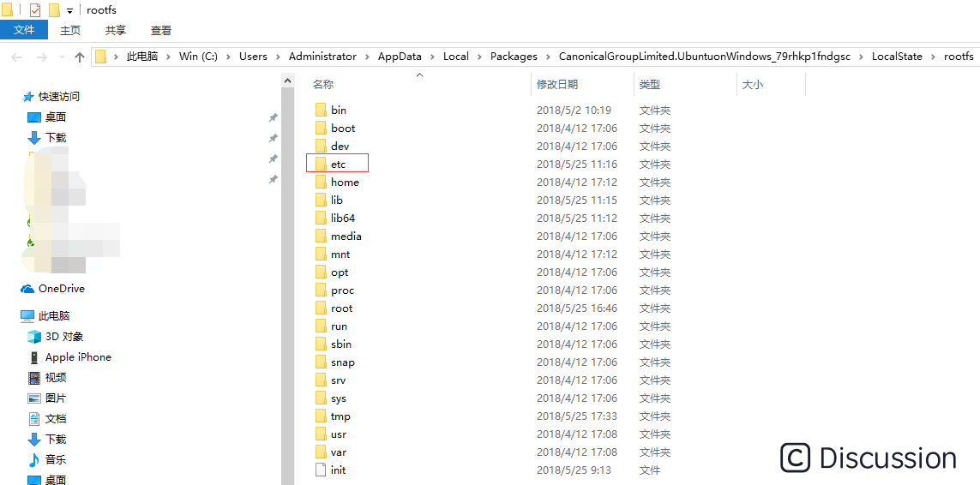The height and width of the screenshot is (485, 980).
Task: Click LocalState in the address path
Action: (897, 57)
